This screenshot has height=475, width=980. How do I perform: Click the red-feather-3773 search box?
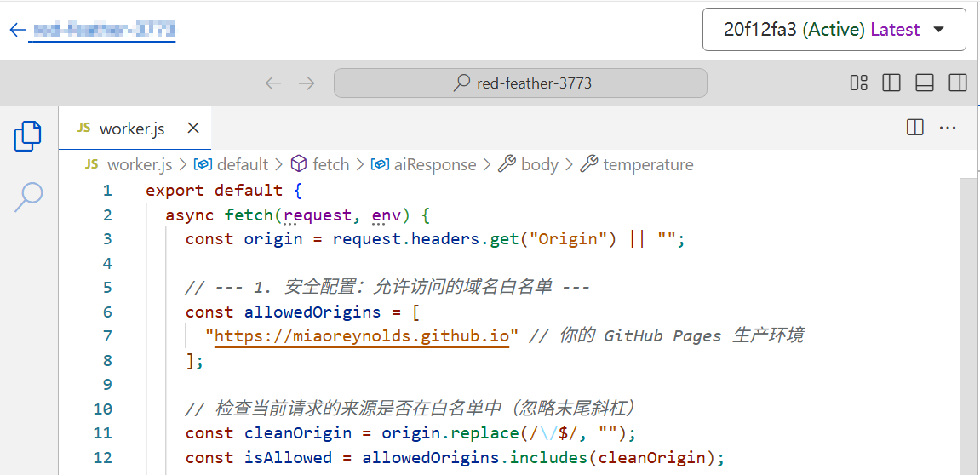[x=520, y=83]
